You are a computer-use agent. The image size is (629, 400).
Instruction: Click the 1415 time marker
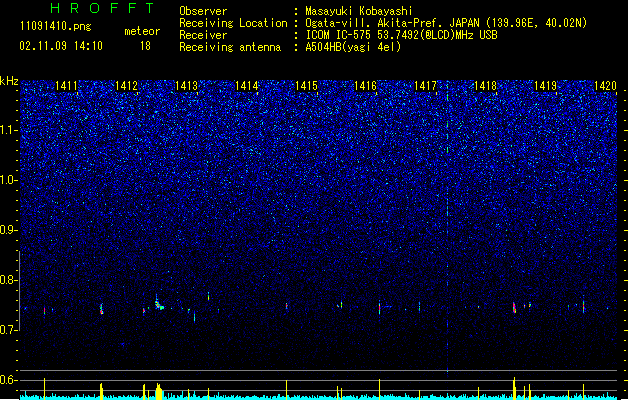click(x=306, y=86)
